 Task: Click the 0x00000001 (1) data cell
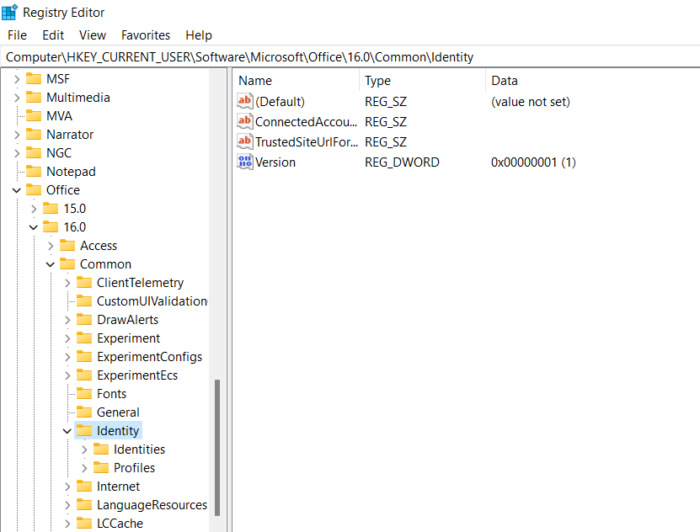click(533, 162)
